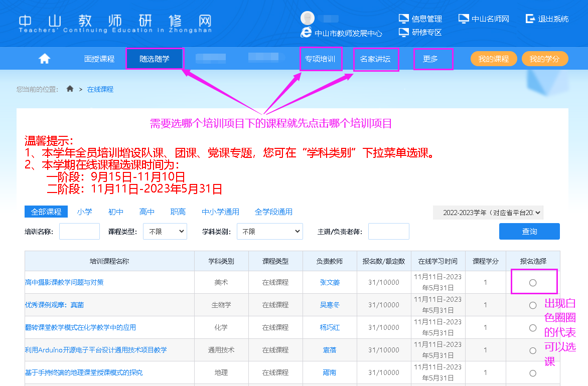
Task: Open the 中山市教师发展中心 link
Action: click(x=348, y=34)
